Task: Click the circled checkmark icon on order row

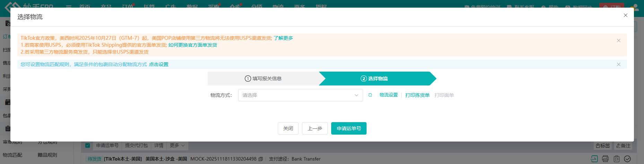Action: pyautogui.click(x=627, y=159)
